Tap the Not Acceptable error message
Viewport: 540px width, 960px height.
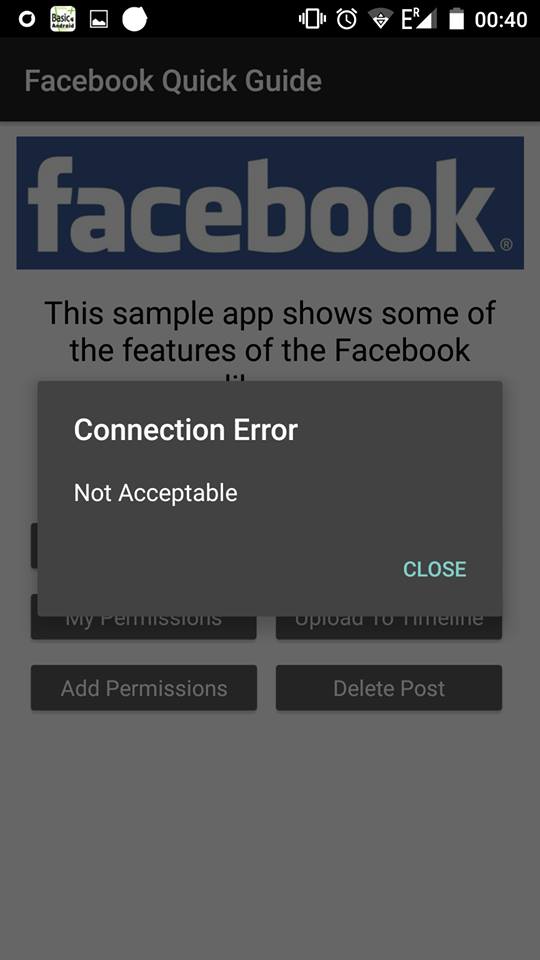[x=156, y=493]
